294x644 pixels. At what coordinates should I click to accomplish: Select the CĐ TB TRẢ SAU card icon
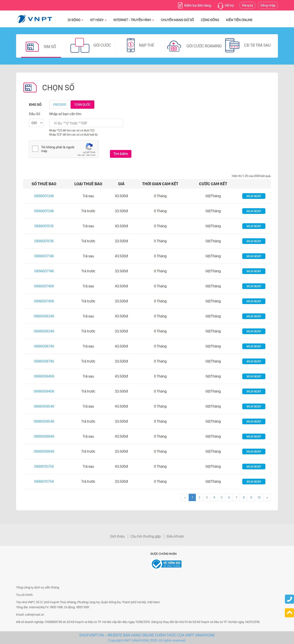[232, 45]
